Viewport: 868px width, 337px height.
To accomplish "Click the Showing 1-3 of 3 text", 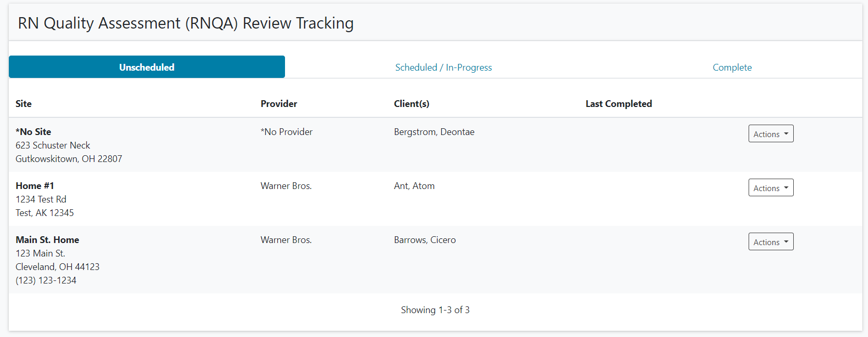I will coord(435,310).
